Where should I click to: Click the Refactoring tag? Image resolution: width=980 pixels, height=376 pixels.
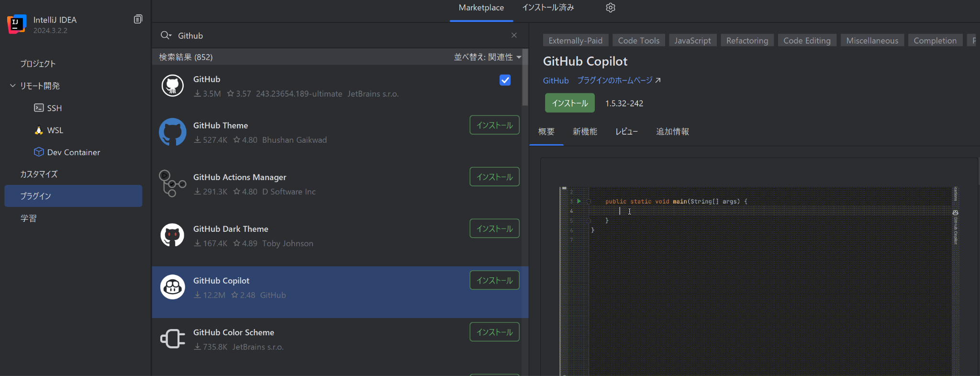[x=747, y=41]
